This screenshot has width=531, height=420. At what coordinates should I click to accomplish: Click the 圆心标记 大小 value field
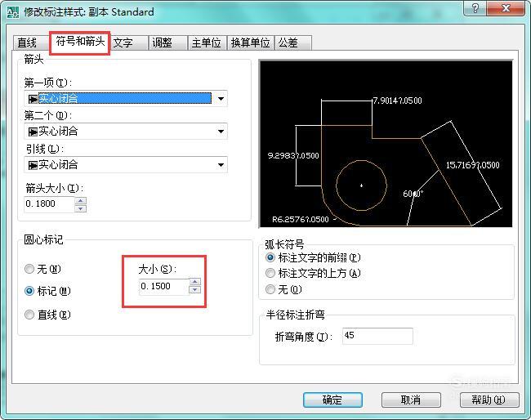pyautogui.click(x=164, y=286)
